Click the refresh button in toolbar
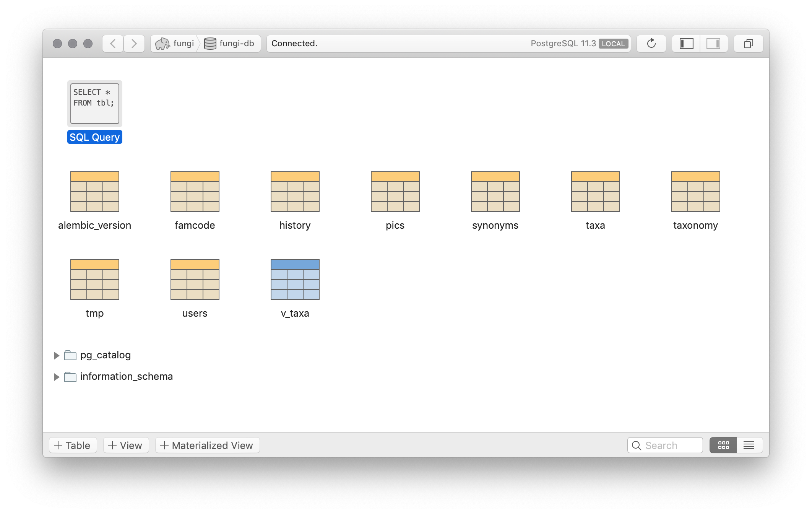This screenshot has width=812, height=514. [x=651, y=44]
